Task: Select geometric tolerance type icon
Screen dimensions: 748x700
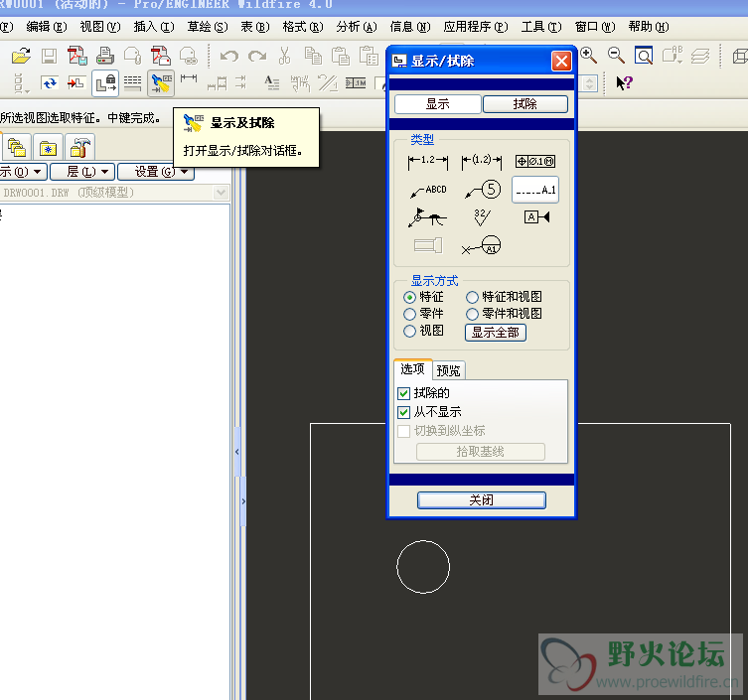Action: (535, 162)
